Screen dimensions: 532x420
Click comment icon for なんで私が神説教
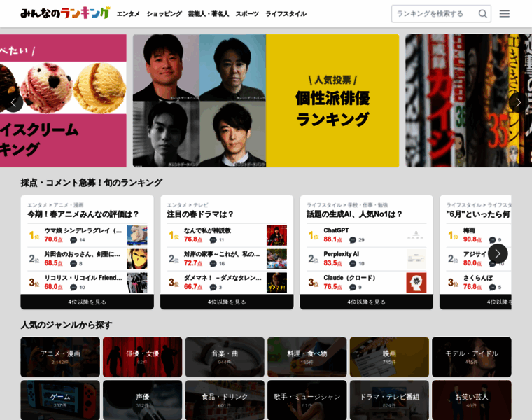coord(213,240)
